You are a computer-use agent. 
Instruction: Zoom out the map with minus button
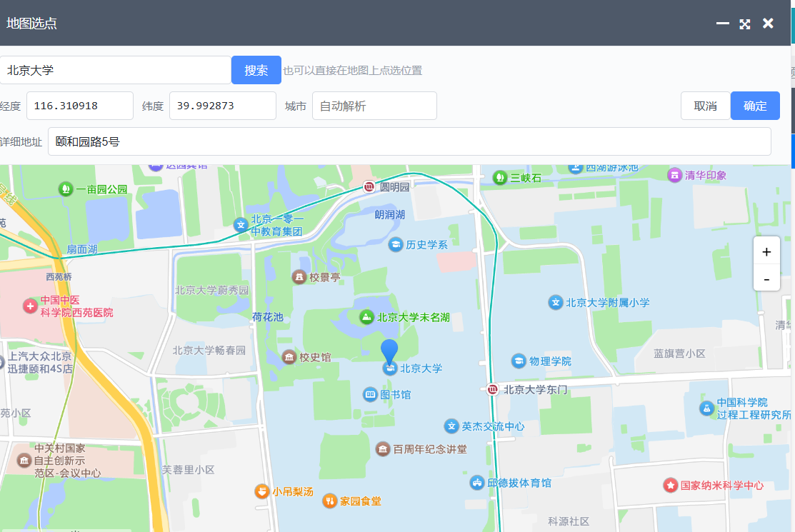766,278
